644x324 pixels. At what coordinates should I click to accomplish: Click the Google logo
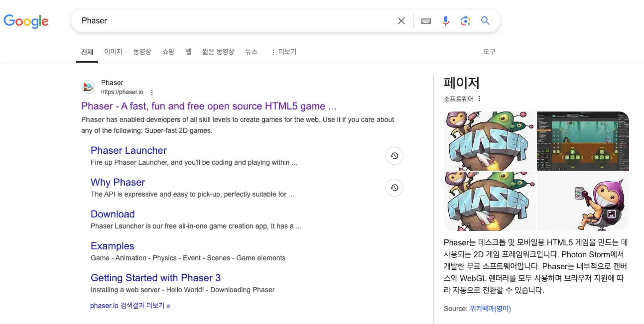26,21
